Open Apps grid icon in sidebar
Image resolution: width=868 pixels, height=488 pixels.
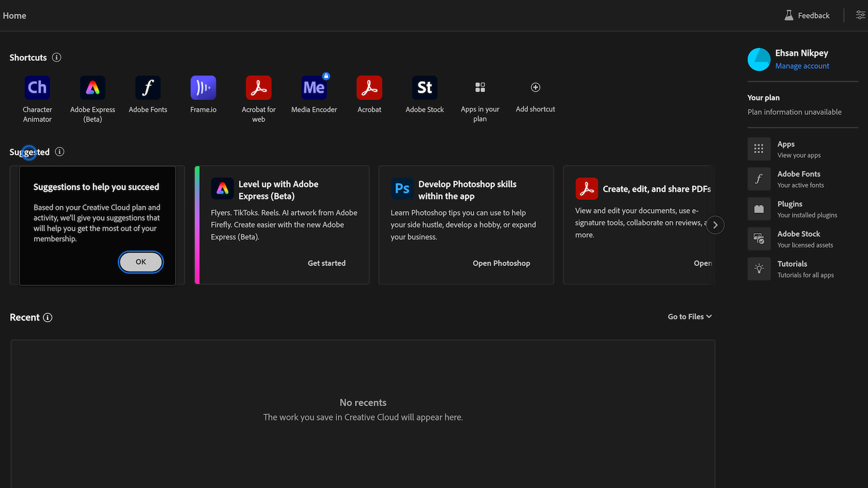point(759,149)
